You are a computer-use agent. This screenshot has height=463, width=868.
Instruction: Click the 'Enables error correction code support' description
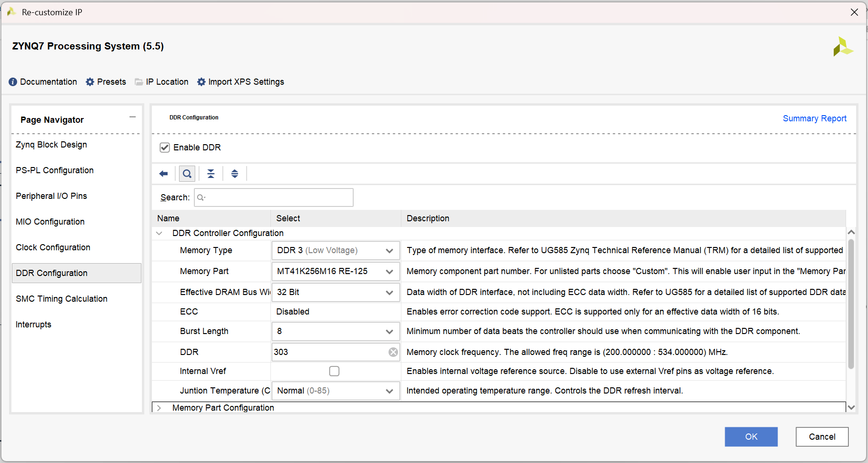[593, 312]
